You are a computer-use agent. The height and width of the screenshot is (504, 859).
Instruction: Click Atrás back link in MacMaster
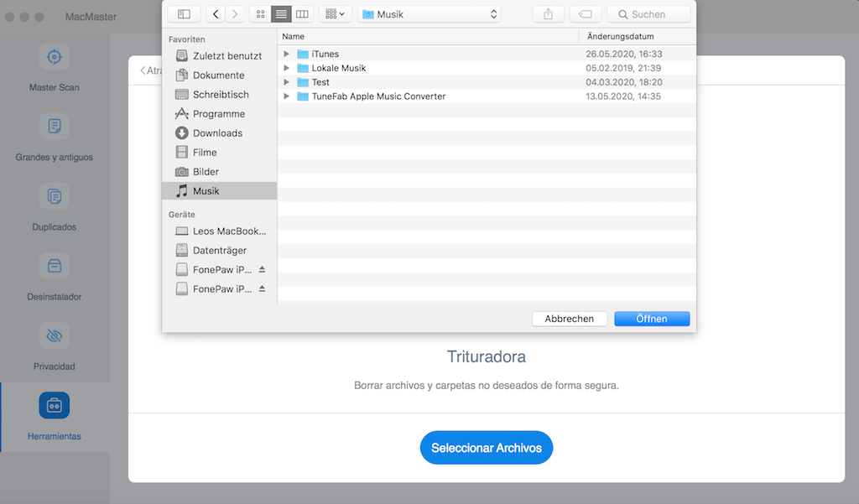coord(151,70)
